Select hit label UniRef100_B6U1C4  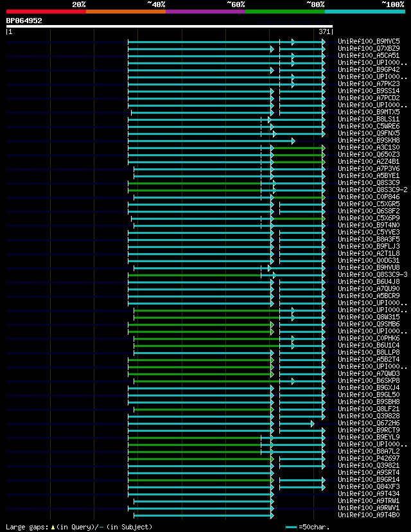[x=369, y=346]
